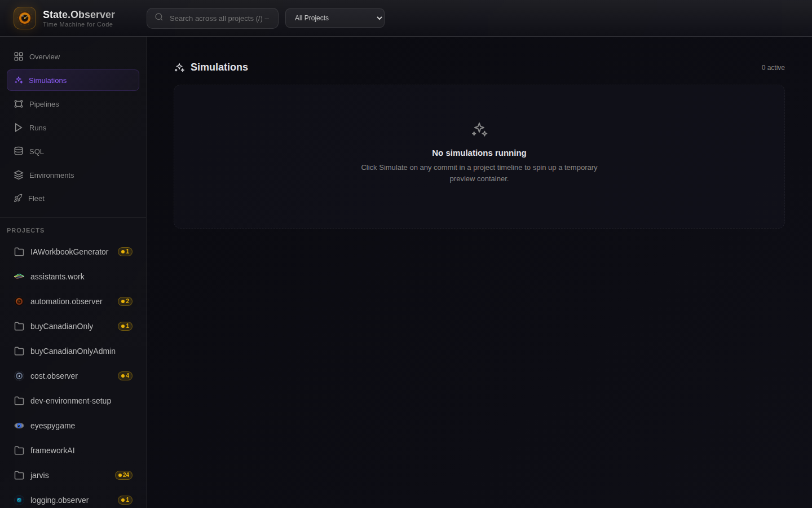Click the automation.observer badge showing 2
812x508 pixels.
tap(125, 301)
